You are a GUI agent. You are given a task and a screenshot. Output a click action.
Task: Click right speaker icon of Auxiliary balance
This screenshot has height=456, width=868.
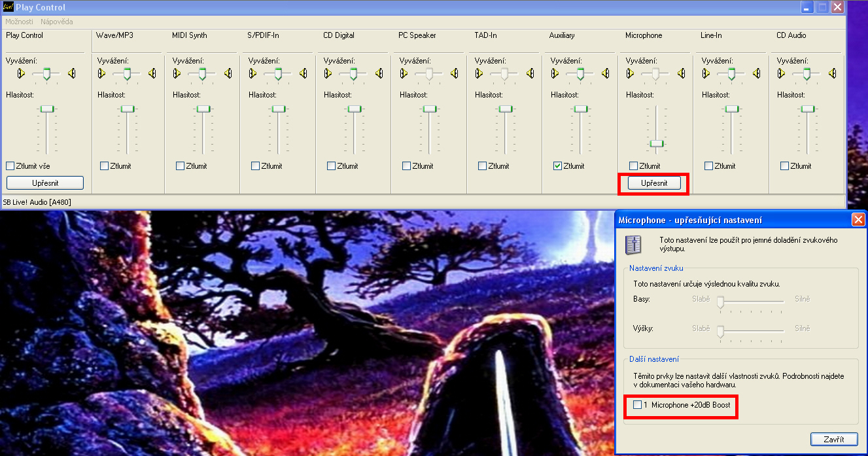[606, 73]
